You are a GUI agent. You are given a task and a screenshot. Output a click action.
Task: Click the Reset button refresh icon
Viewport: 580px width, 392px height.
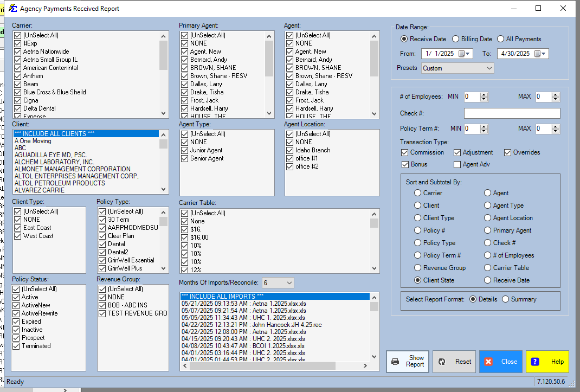(x=442, y=362)
